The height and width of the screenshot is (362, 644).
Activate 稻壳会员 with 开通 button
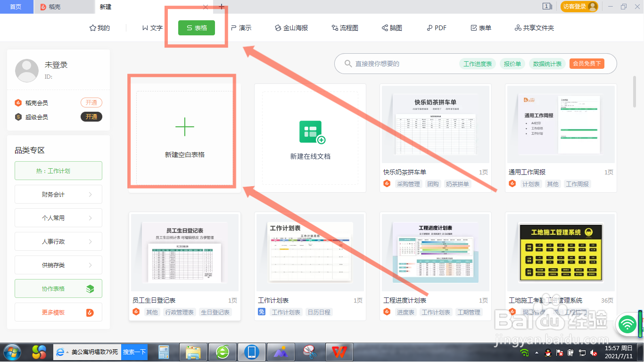91,103
